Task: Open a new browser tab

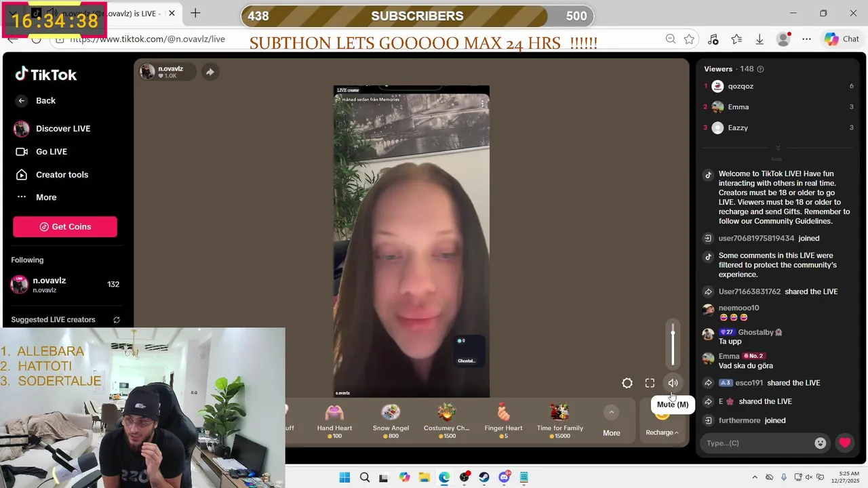Action: click(195, 13)
